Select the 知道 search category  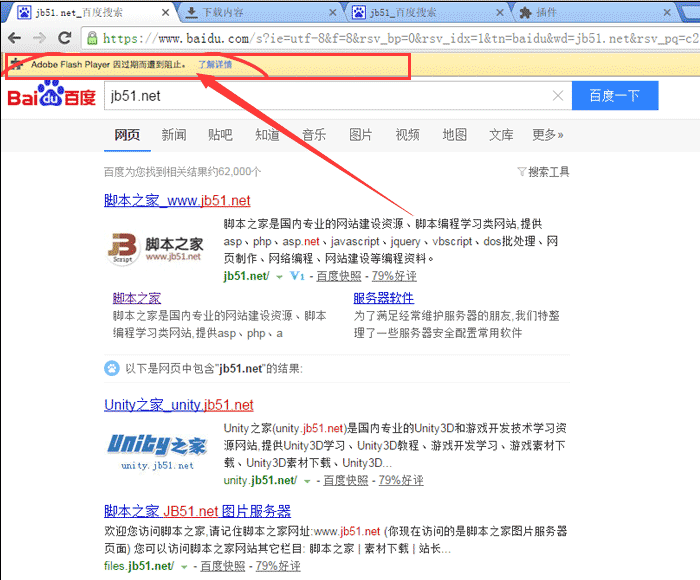[267, 134]
